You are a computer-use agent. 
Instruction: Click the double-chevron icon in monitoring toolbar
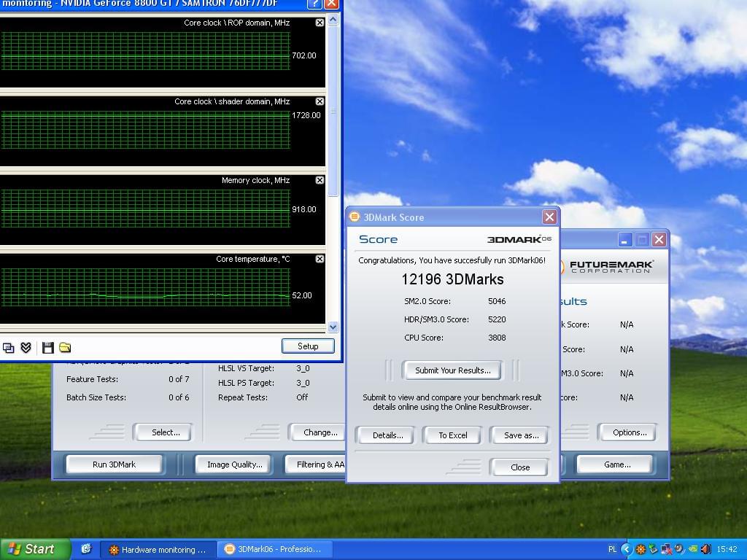tap(26, 348)
